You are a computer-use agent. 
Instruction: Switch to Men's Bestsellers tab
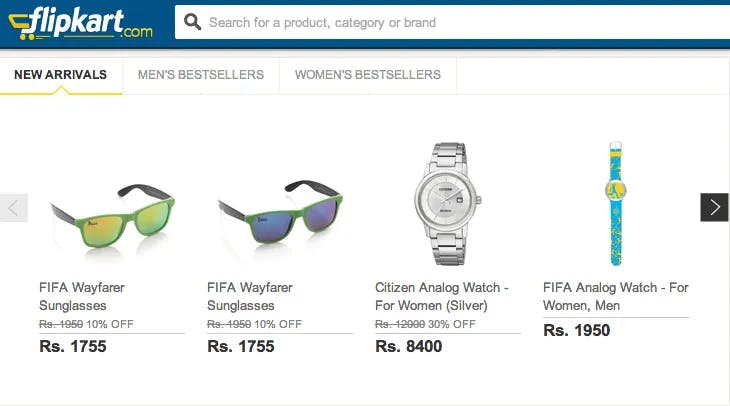point(201,74)
